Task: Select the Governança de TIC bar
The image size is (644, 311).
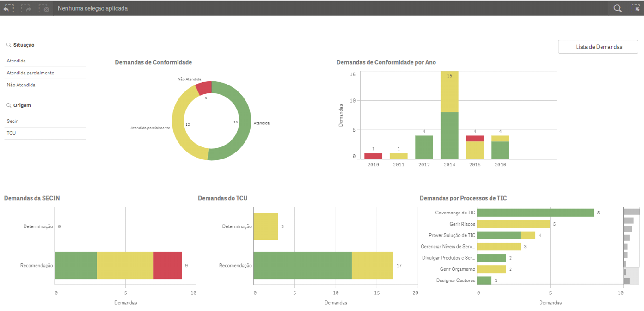Action: 535,213
